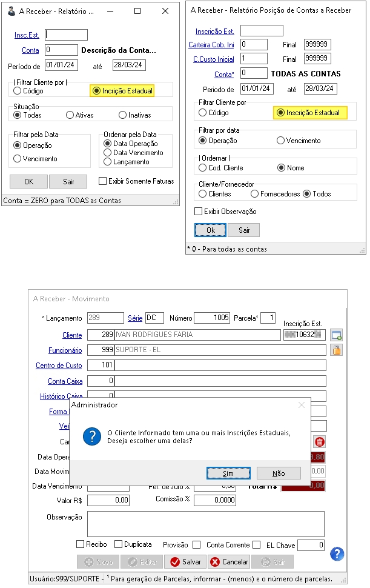
Task: Click Sair in Posição de Contas window
Action: pyautogui.click(x=244, y=230)
